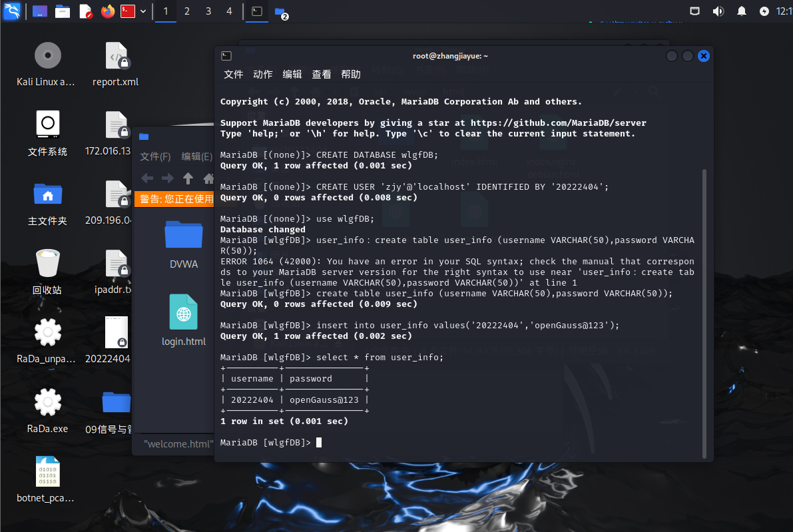The image size is (793, 532).
Task: Select the botnet_pcap file on the desktop
Action: point(46,481)
